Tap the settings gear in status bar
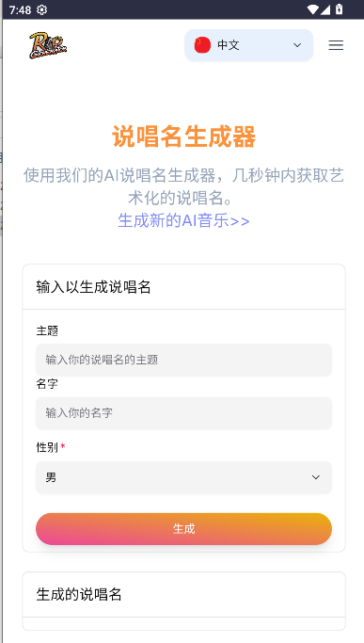This screenshot has height=643, width=364. [41, 9]
